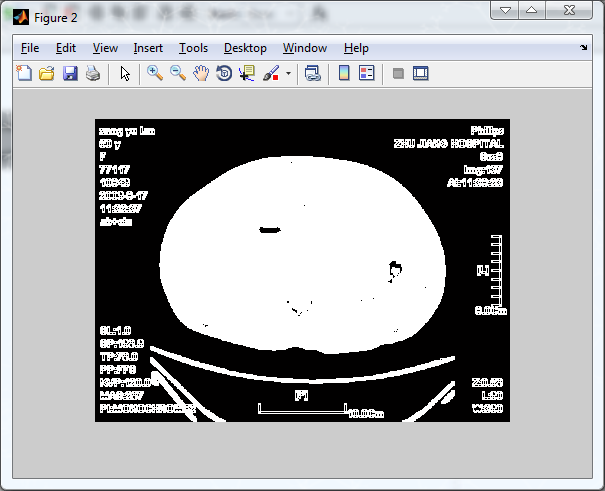Screen dimensions: 605x491
Task: Save the figure with the floppy disk icon
Action: click(x=70, y=73)
